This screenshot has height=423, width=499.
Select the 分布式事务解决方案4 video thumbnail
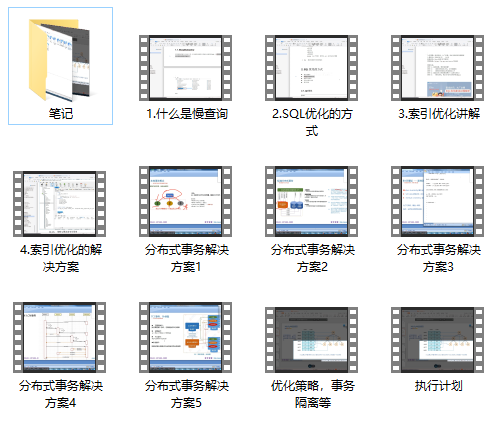(59, 337)
